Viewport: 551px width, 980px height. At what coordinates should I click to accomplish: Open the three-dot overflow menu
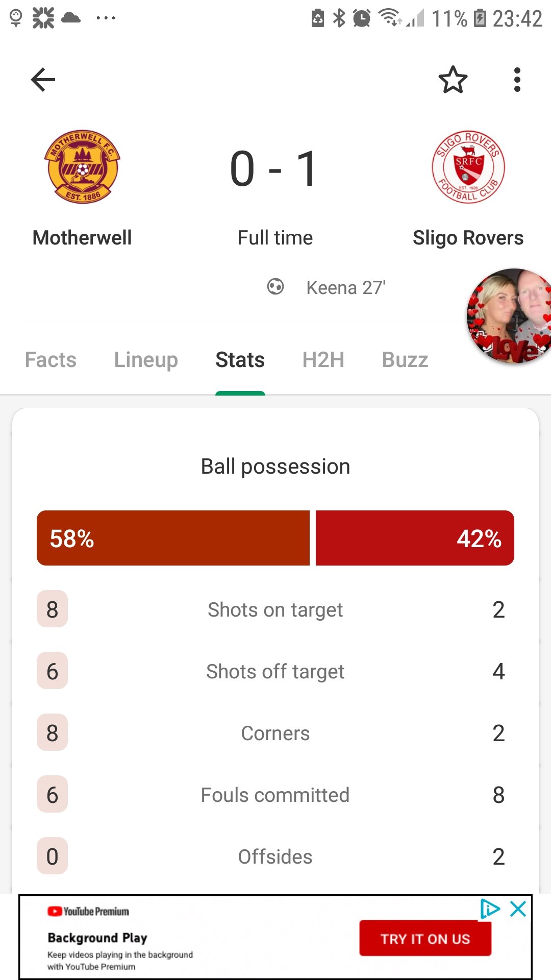coord(517,80)
